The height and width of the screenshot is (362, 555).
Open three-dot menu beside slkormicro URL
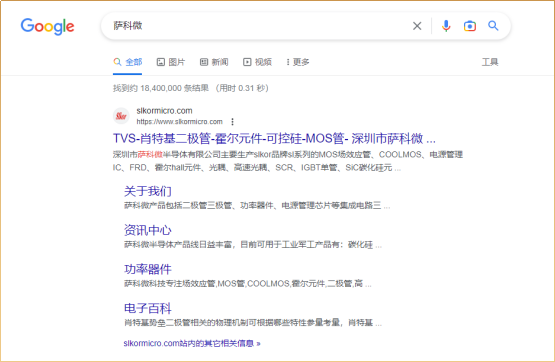232,122
